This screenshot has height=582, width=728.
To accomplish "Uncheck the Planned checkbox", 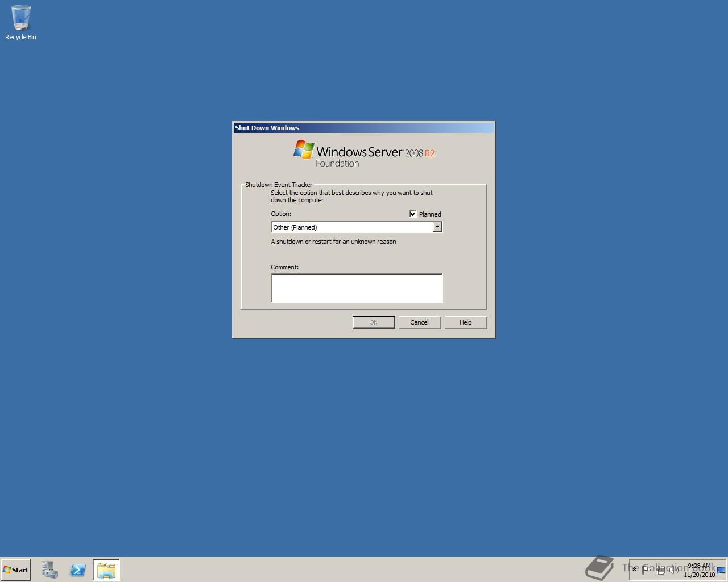I will pos(413,214).
